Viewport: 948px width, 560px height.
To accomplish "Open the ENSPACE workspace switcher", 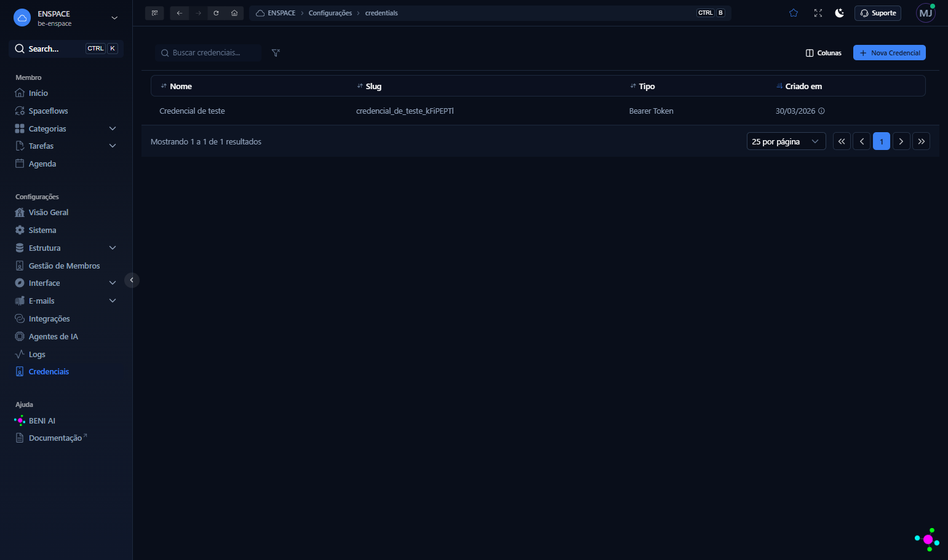I will click(x=66, y=18).
